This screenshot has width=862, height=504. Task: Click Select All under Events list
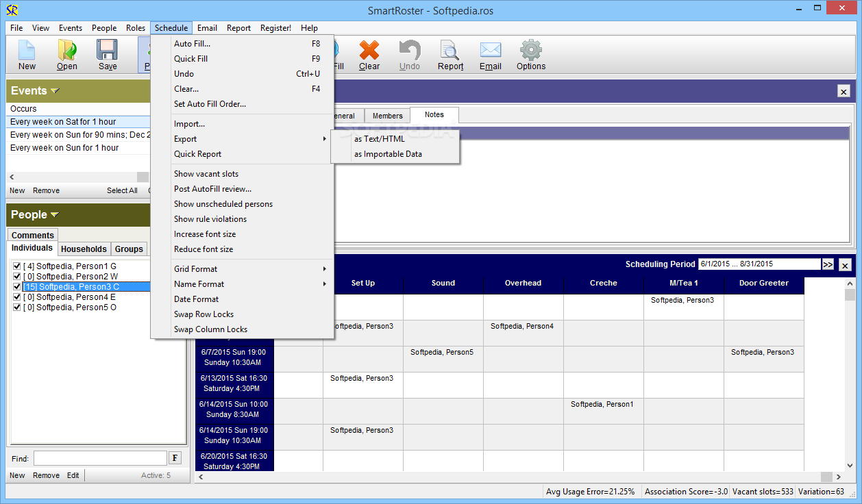coord(122,190)
